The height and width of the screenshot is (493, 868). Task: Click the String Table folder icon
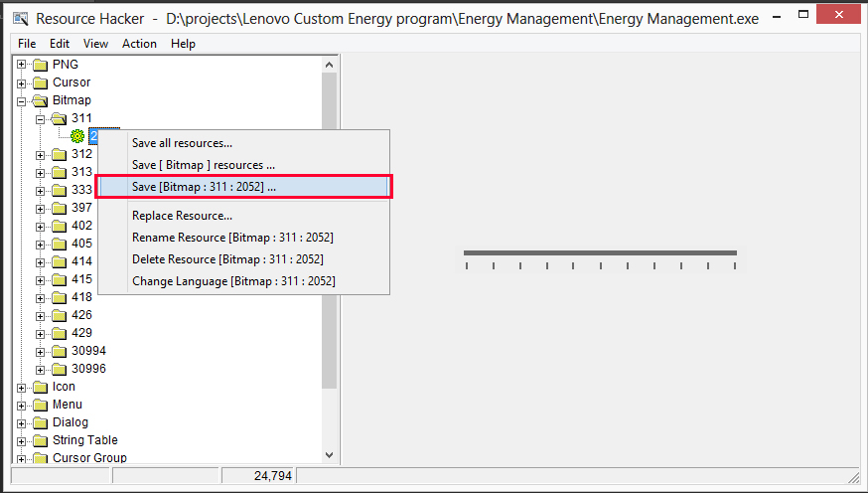pyautogui.click(x=40, y=441)
